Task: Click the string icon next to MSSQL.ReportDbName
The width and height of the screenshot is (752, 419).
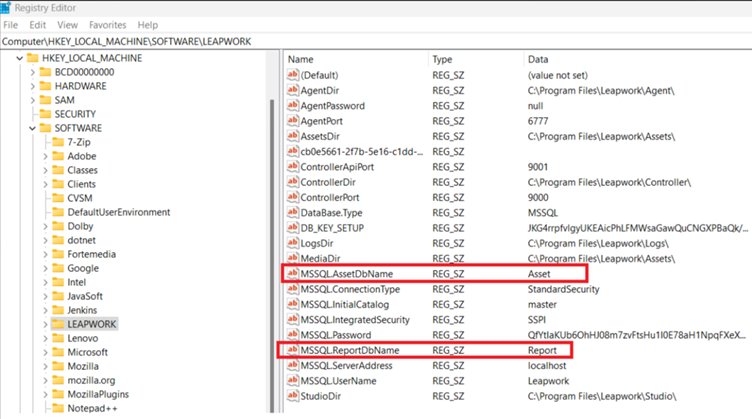Action: pyautogui.click(x=293, y=350)
